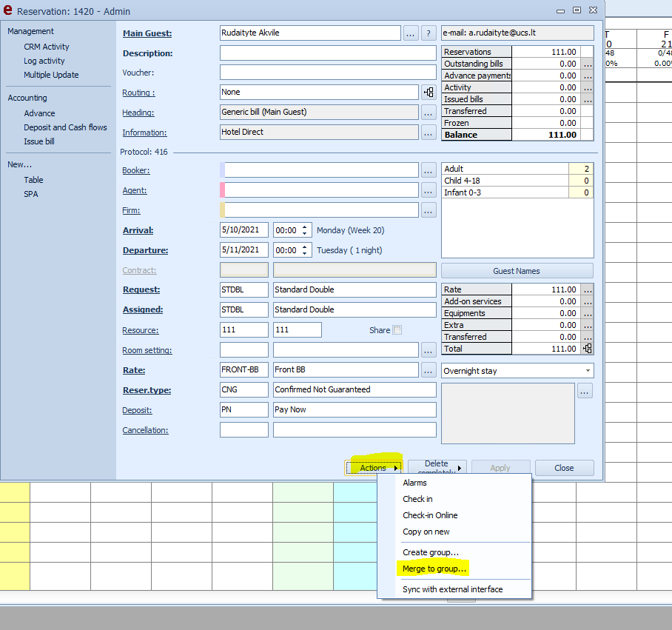This screenshot has width=672, height=630.
Task: Open CRM Activity in the Management sidebar
Action: pyautogui.click(x=47, y=47)
